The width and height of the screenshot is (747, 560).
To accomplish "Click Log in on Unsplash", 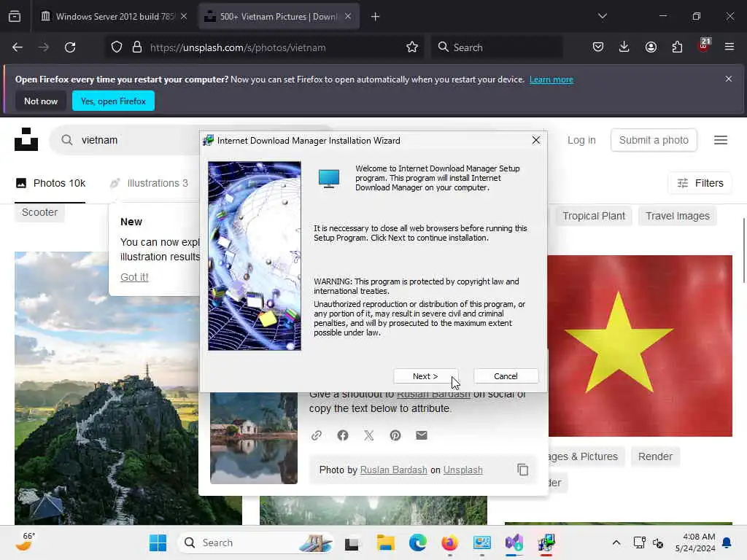I will (x=581, y=140).
